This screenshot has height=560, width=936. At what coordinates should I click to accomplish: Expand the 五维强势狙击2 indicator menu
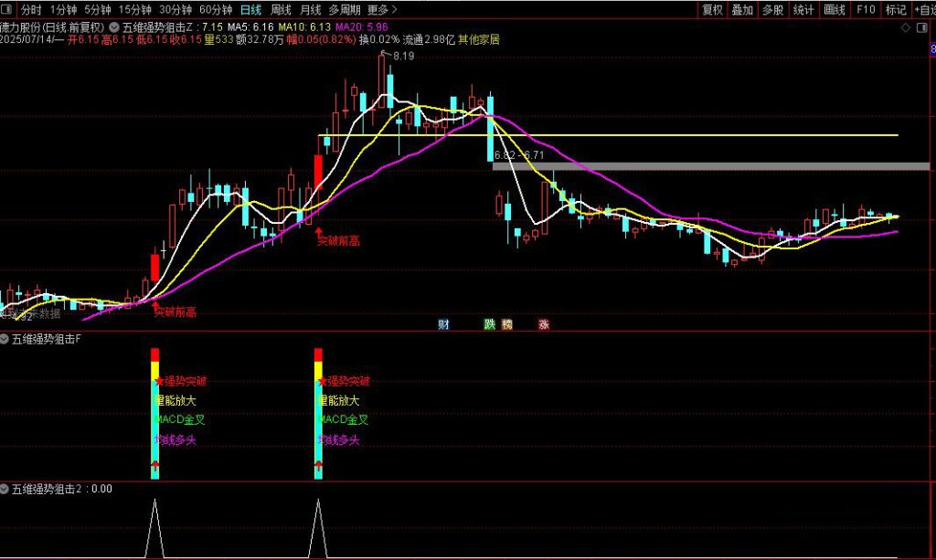click(x=5, y=489)
